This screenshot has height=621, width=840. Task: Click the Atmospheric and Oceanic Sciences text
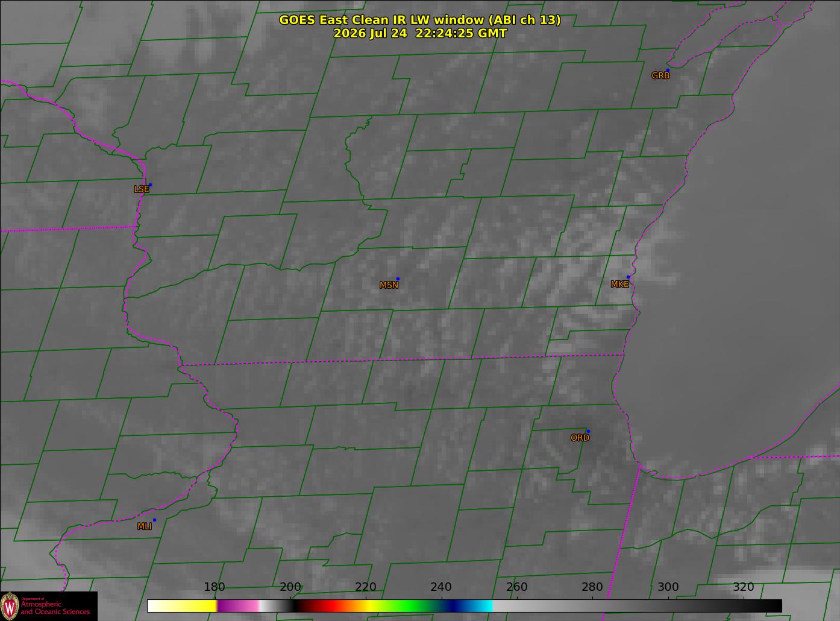click(55, 607)
